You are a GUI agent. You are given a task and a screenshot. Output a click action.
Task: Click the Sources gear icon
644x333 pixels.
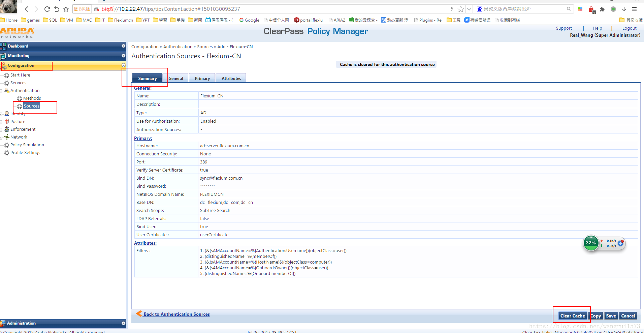[x=20, y=106]
